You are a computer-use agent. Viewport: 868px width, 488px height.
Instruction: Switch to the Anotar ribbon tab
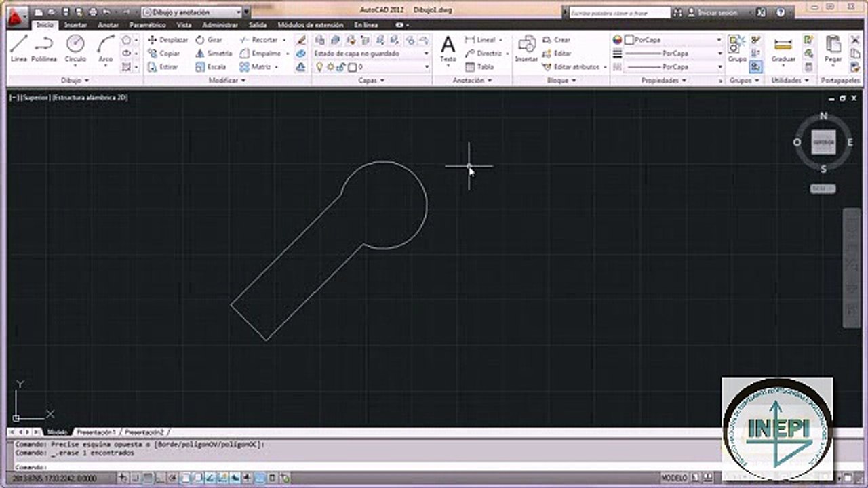click(x=108, y=25)
